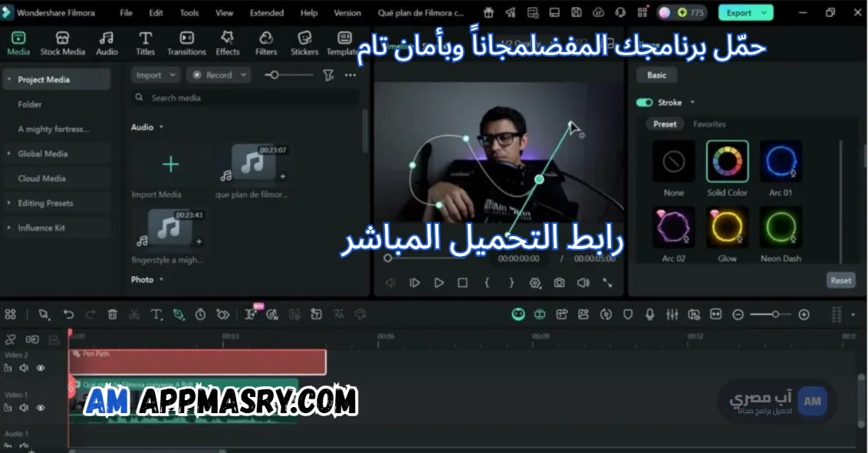The width and height of the screenshot is (868, 453).
Task: Select the Solid Color preset
Action: tap(728, 162)
